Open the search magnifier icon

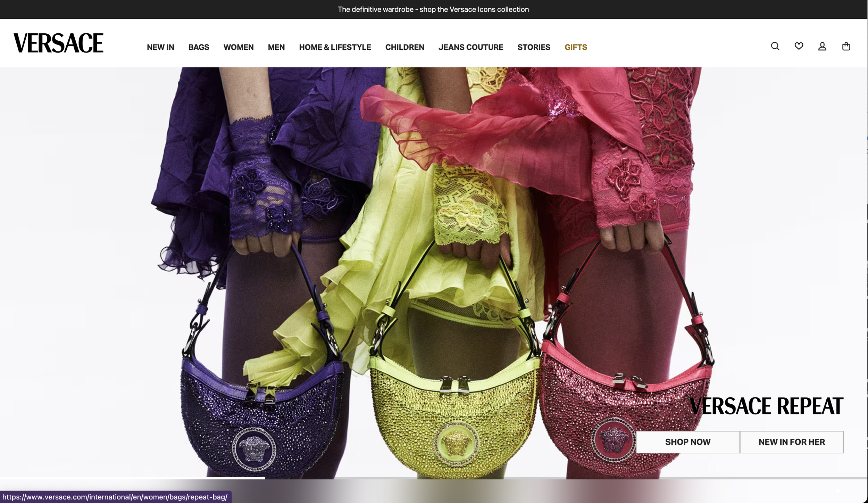click(x=775, y=46)
